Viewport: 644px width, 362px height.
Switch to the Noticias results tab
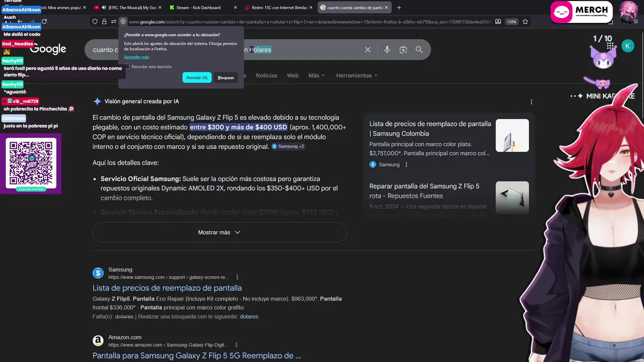pos(267,75)
